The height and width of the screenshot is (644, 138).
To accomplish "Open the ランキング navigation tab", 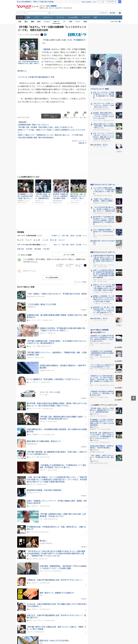I will point(86,17).
